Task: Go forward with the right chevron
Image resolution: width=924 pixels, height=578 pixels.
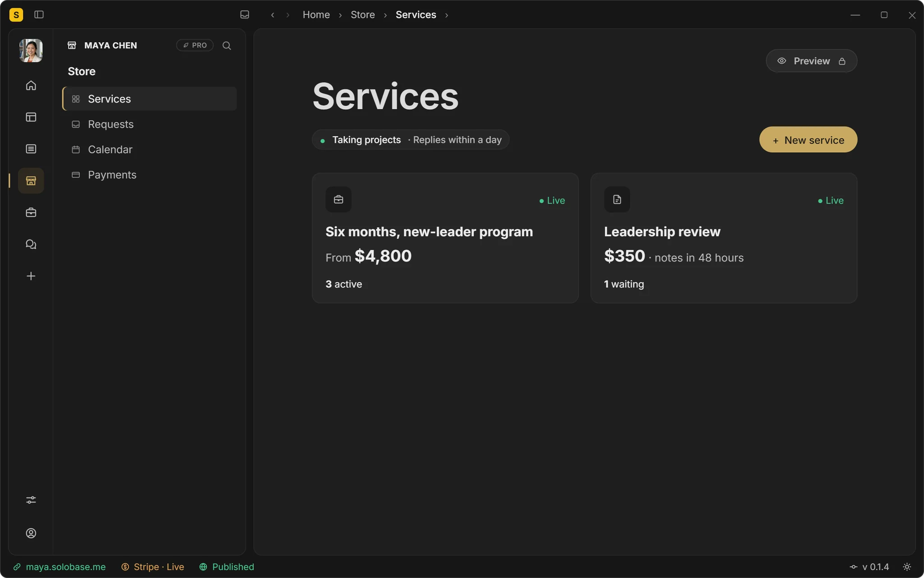Action: click(288, 15)
